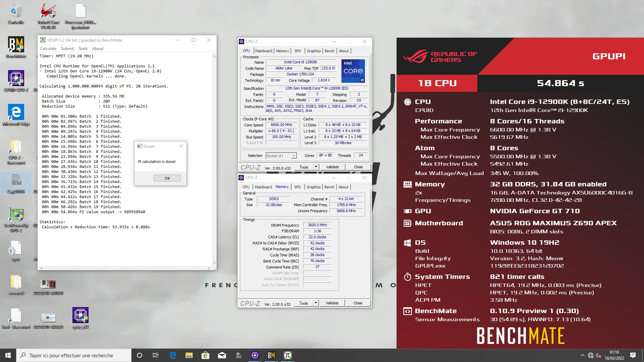Open cpuz settings file on desktop

(x=16, y=251)
